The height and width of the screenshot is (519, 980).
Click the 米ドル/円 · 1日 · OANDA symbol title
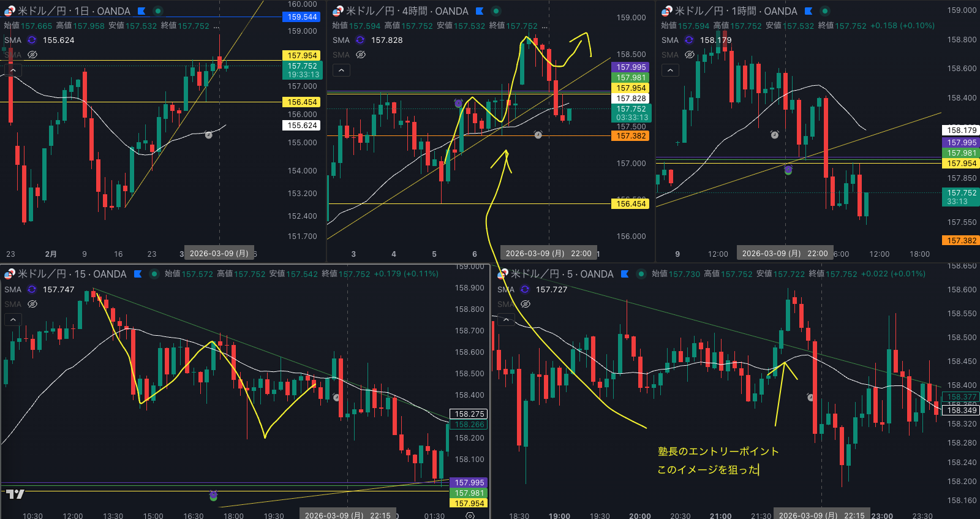73,11
